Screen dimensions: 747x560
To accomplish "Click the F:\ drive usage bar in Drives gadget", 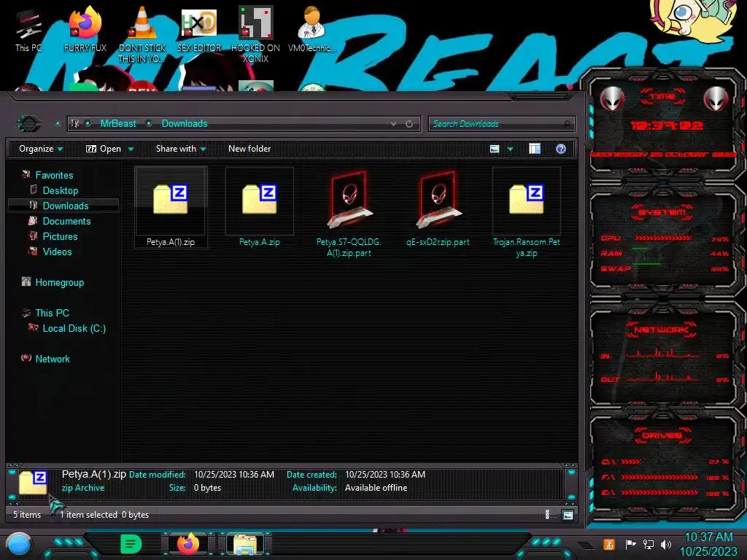I will [x=659, y=477].
